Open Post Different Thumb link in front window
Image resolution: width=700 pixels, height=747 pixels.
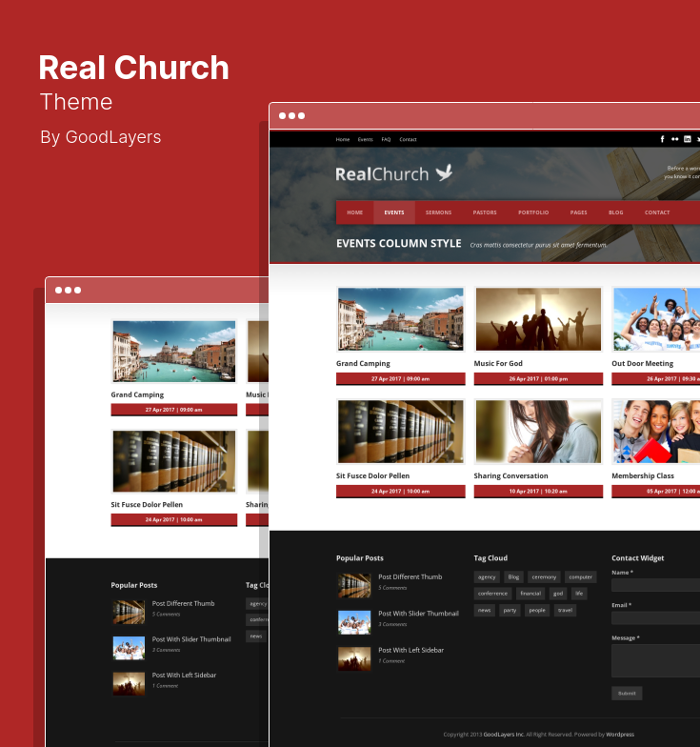[410, 577]
